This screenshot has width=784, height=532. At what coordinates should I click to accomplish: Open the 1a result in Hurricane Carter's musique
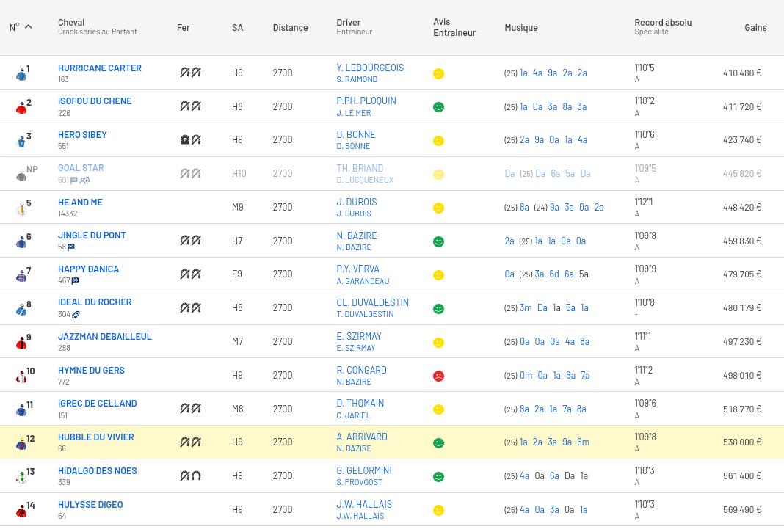pyautogui.click(x=523, y=73)
